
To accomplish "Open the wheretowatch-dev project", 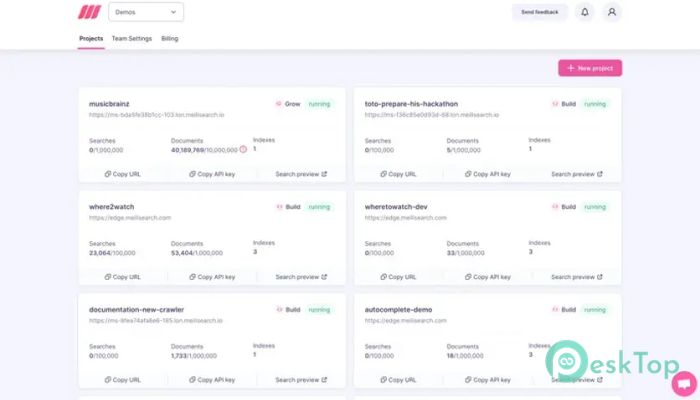I will click(396, 207).
